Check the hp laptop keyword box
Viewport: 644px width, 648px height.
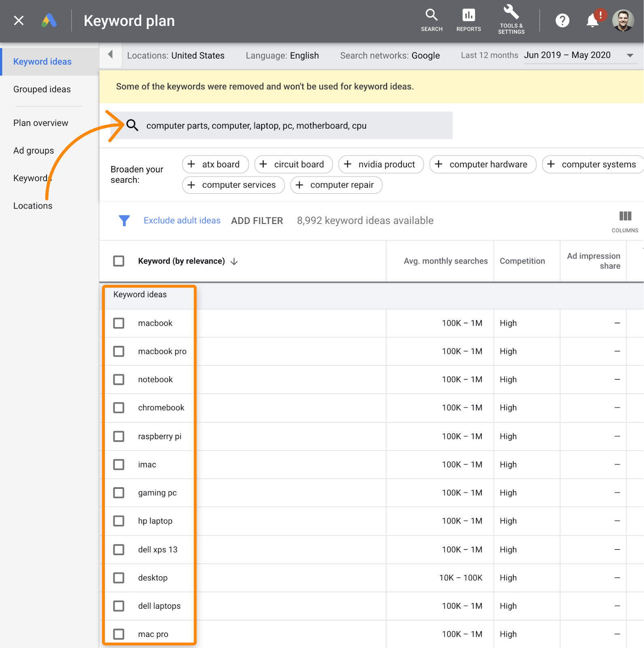click(x=119, y=521)
